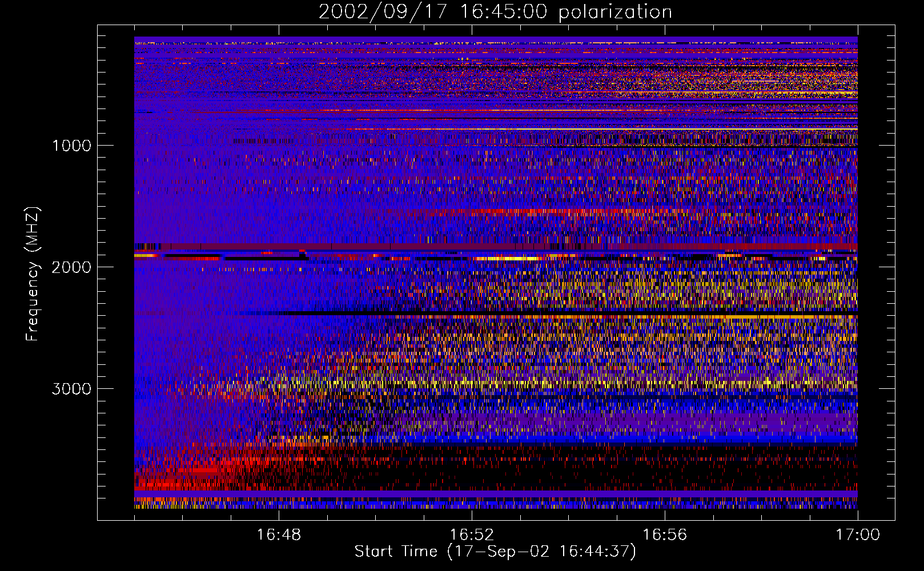Select the 2000 frequency axis label

pos(71,267)
